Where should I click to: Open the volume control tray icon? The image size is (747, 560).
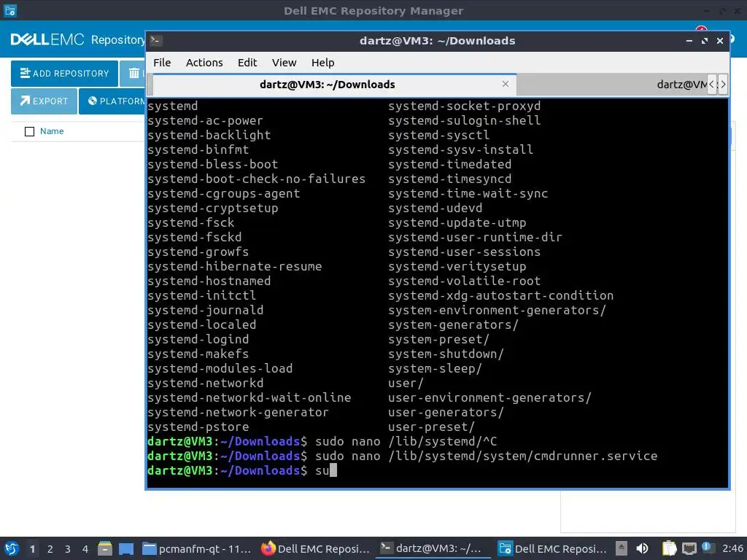[642, 548]
